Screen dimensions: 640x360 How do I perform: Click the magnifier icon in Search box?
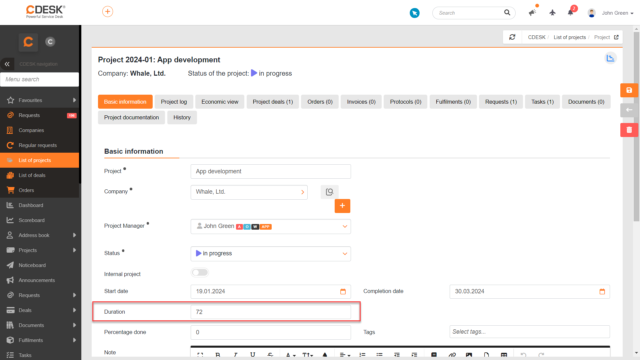point(507,13)
